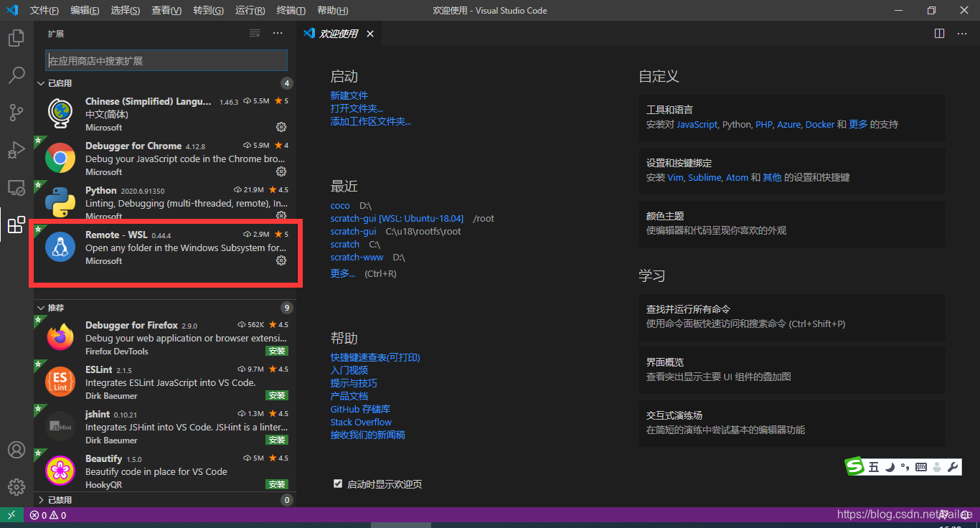Click the Debugger for Chrome logo icon
Screen dimensions: 980x528
60,158
